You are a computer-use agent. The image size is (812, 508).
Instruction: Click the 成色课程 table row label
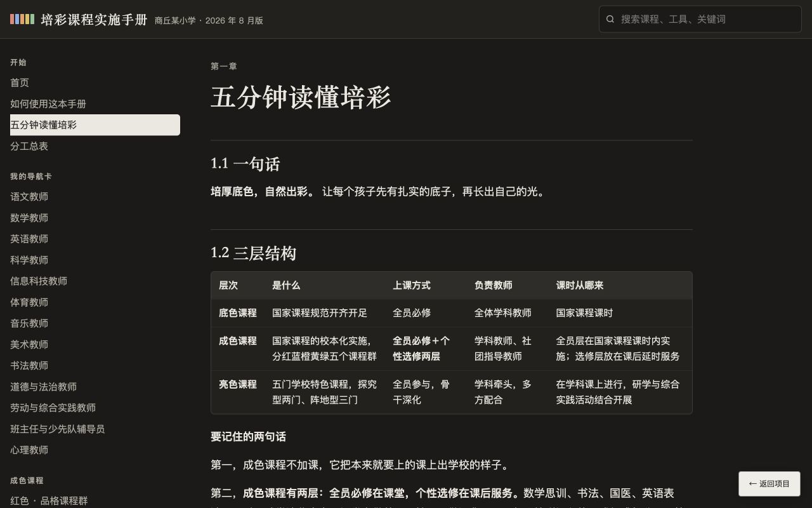click(238, 340)
